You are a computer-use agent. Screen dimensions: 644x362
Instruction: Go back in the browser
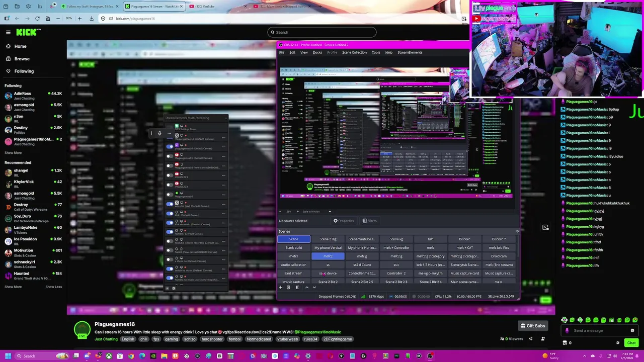pos(17,19)
